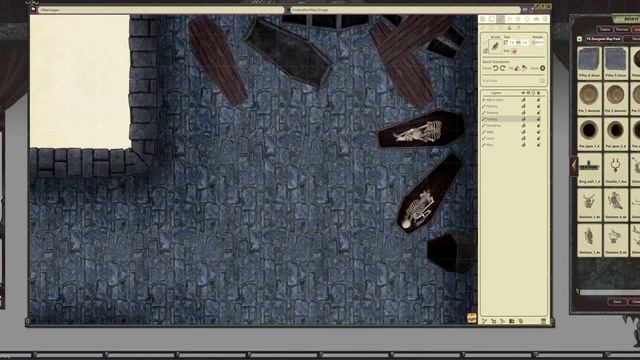Image resolution: width=640 pixels, height=360 pixels.
Task: Click the folder icon in layers bottom toolbar
Action: [x=511, y=321]
